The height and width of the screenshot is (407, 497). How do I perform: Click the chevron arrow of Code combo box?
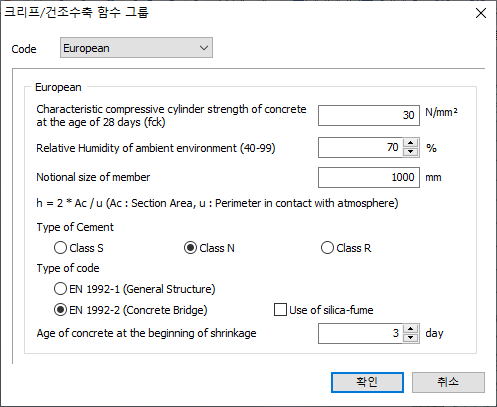pos(204,48)
